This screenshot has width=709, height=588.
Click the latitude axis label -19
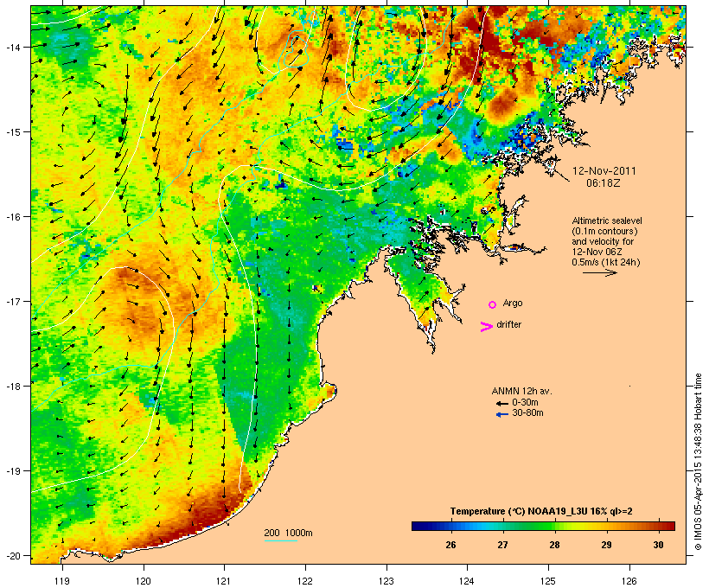tap(12, 471)
